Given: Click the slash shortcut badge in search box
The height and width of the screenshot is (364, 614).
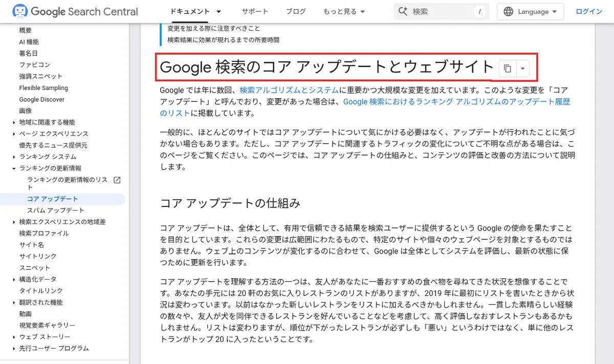Looking at the screenshot, I should click(x=479, y=11).
